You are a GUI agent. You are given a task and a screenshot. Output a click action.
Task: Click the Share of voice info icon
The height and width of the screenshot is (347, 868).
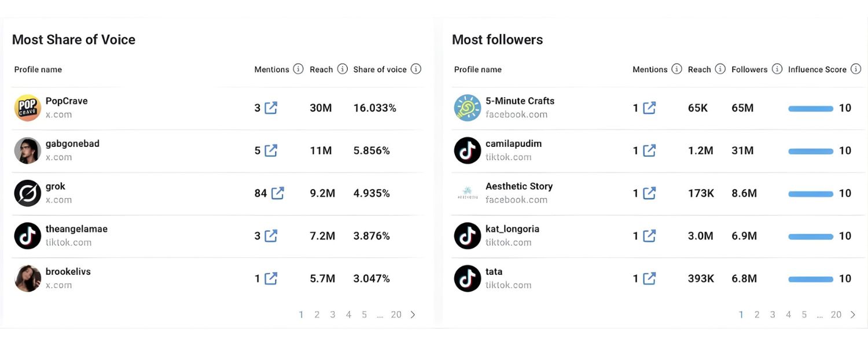tap(415, 69)
